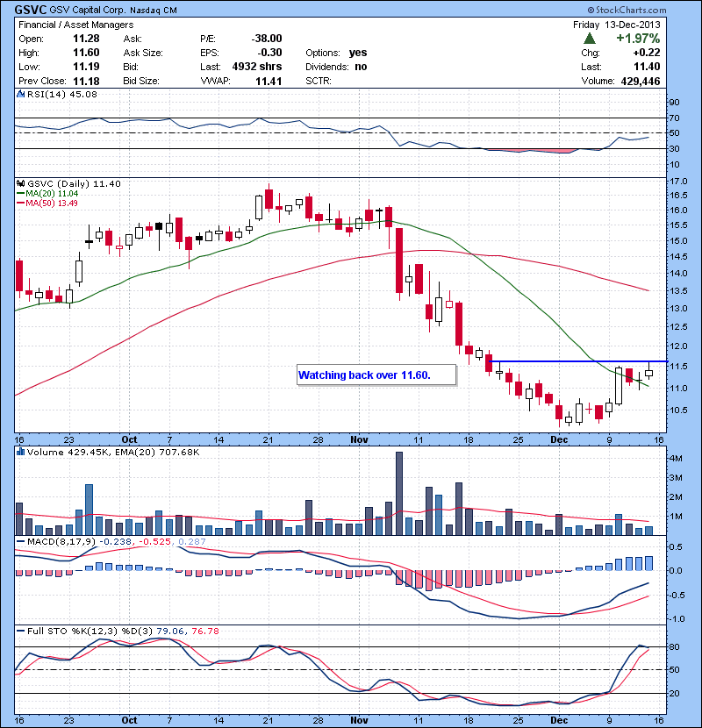The image size is (702, 728).
Task: Click the MACD(8,17,9) label
Action: point(61,541)
